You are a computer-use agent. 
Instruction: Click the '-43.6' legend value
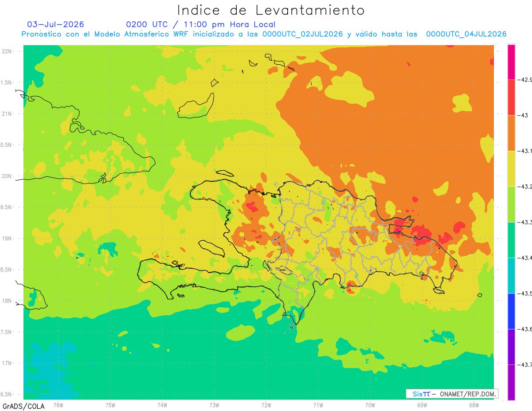pyautogui.click(x=524, y=329)
